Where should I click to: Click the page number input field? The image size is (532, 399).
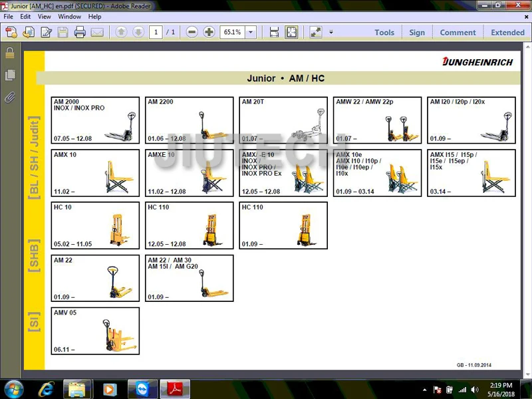click(156, 32)
